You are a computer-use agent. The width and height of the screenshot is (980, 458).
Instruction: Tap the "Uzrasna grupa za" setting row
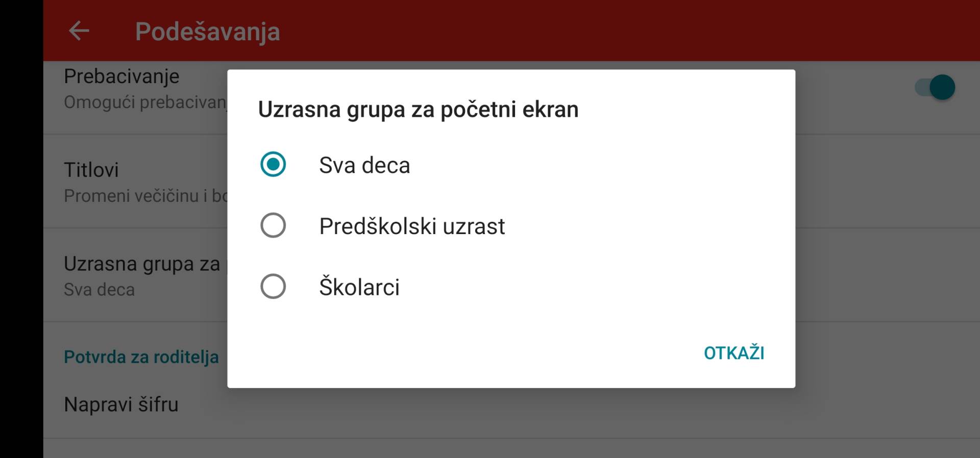[143, 264]
